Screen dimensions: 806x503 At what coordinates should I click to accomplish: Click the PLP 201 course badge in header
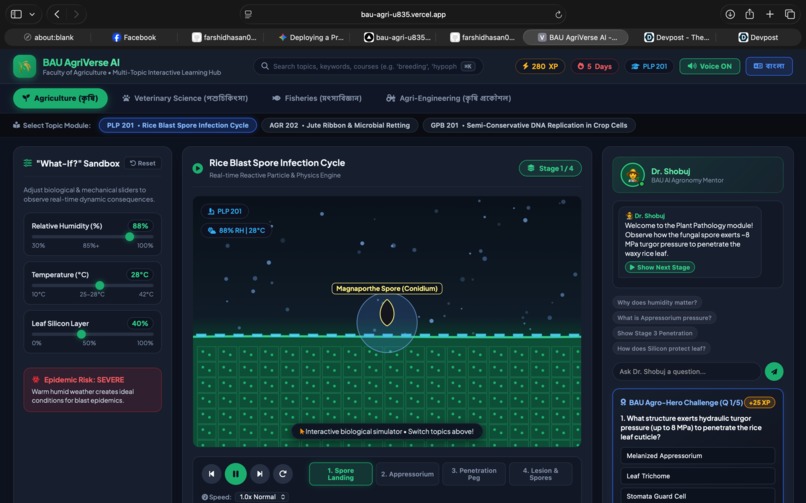(649, 66)
